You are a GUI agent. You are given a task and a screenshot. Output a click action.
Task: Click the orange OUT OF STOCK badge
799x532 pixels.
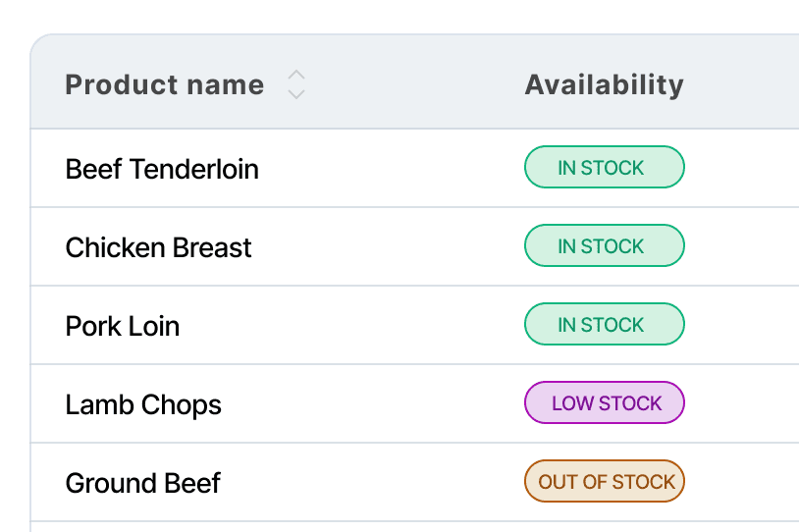coord(604,482)
